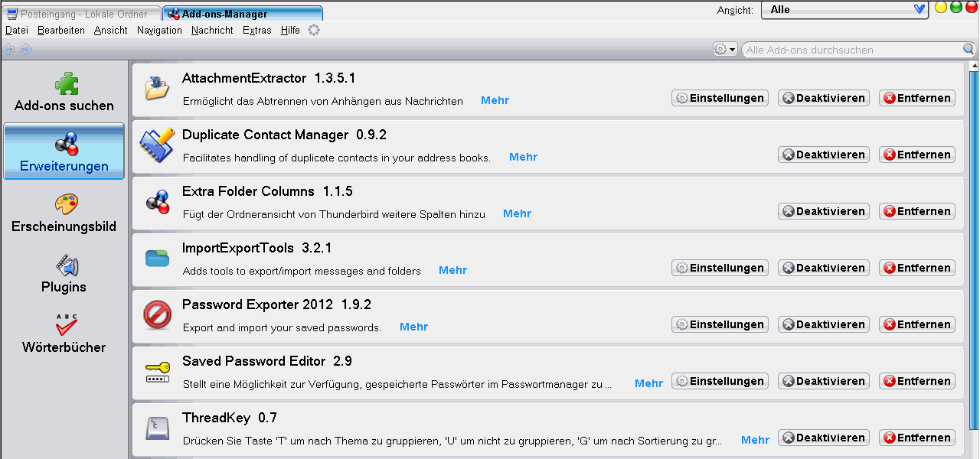Open Einstellungen for ImportExportTools
This screenshot has height=459, width=980.
coord(720,268)
